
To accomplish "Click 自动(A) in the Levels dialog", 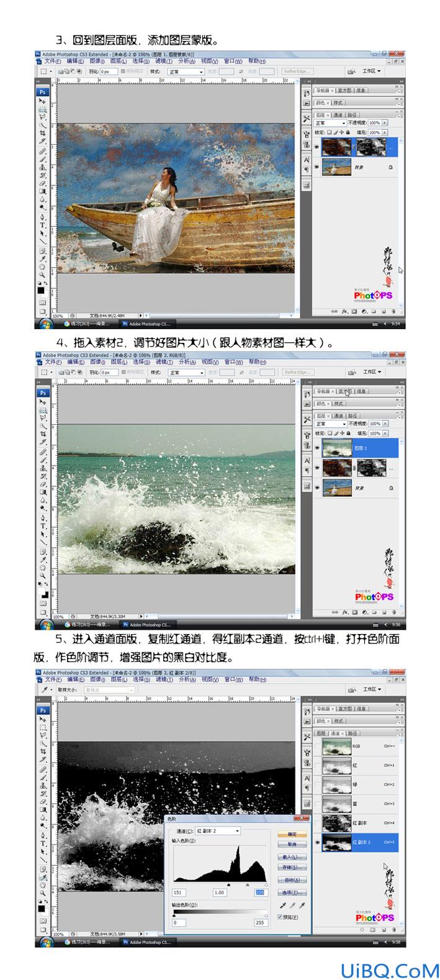I will (292, 879).
